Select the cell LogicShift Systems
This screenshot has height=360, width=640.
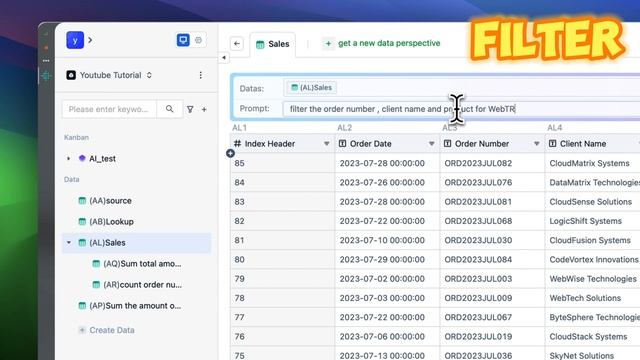tap(593, 221)
